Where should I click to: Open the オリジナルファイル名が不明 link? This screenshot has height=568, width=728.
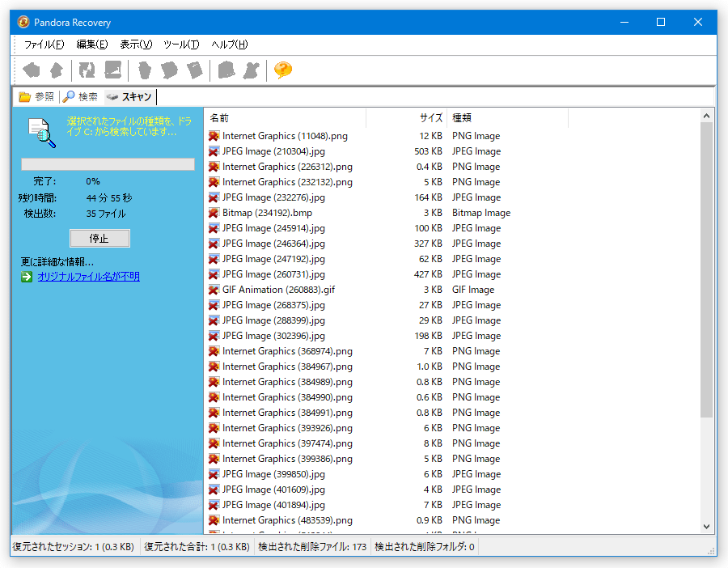(89, 277)
